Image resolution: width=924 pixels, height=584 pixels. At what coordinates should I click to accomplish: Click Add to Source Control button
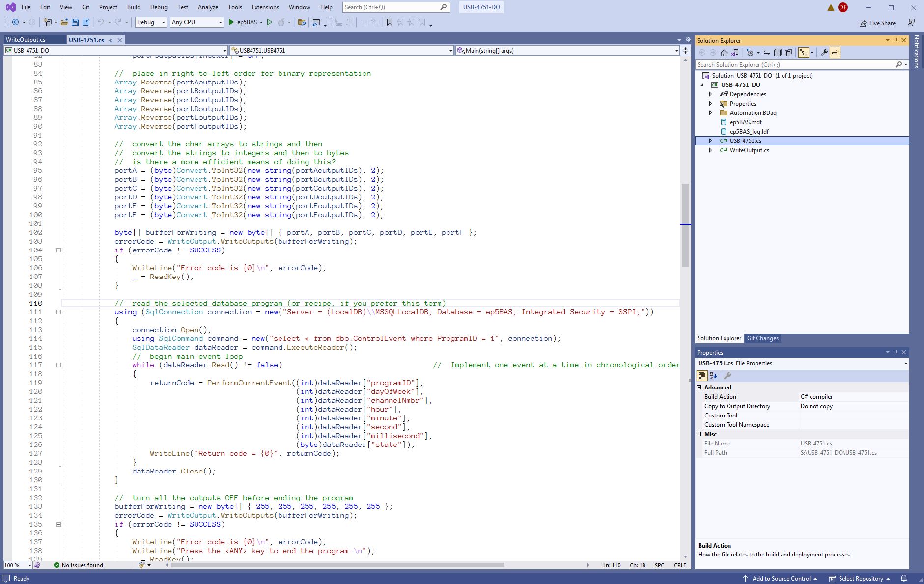(x=781, y=578)
